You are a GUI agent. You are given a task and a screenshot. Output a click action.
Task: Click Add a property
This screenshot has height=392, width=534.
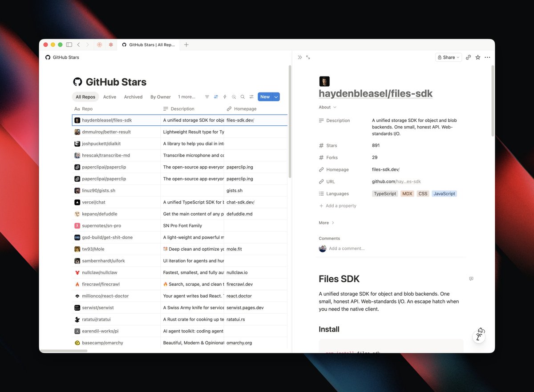[x=338, y=206]
